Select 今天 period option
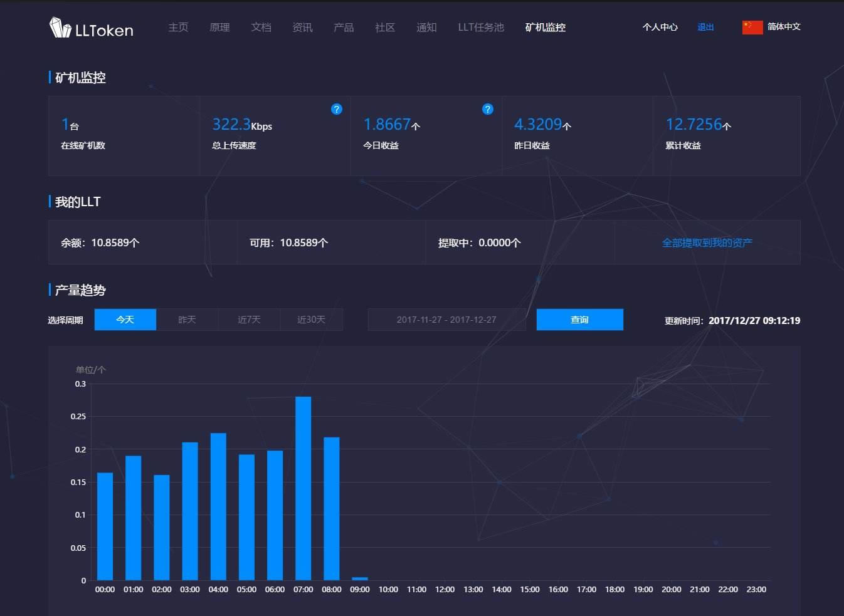844x616 pixels. pyautogui.click(x=125, y=320)
